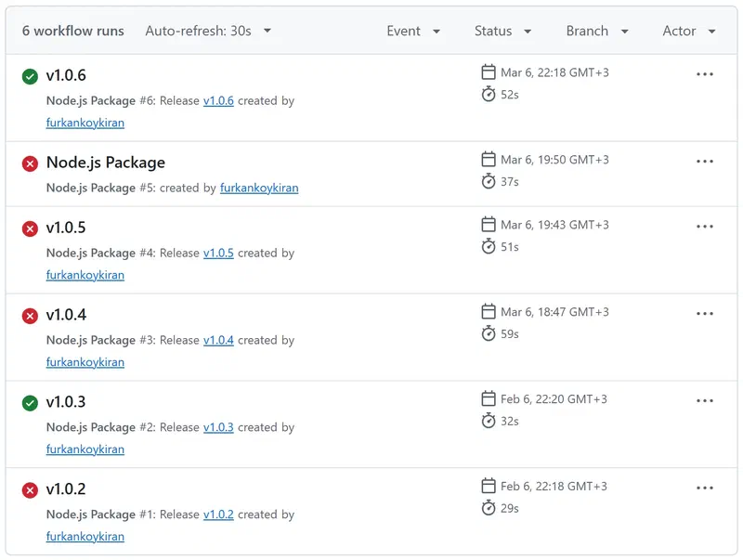743x560 pixels.
Task: Open furkankoykiran profile link under v1.0.2
Action: coord(85,536)
